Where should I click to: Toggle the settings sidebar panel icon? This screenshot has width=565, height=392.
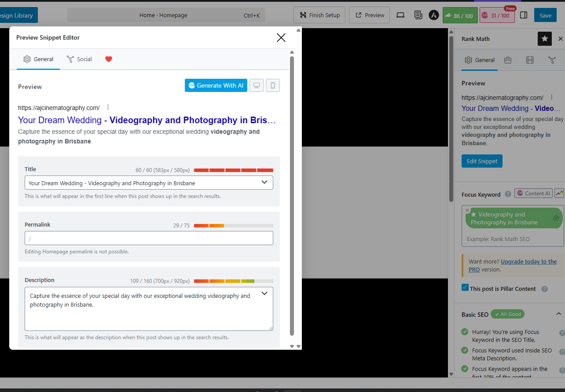[524, 15]
